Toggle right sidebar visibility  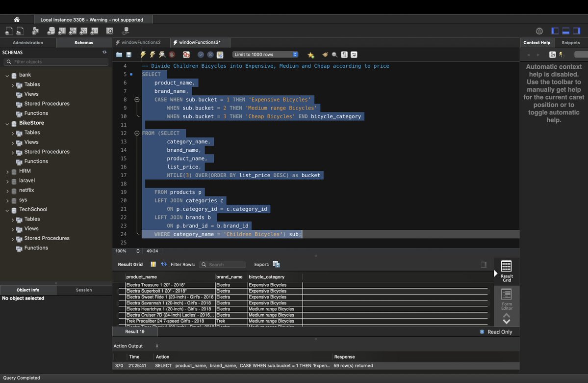pyautogui.click(x=576, y=31)
